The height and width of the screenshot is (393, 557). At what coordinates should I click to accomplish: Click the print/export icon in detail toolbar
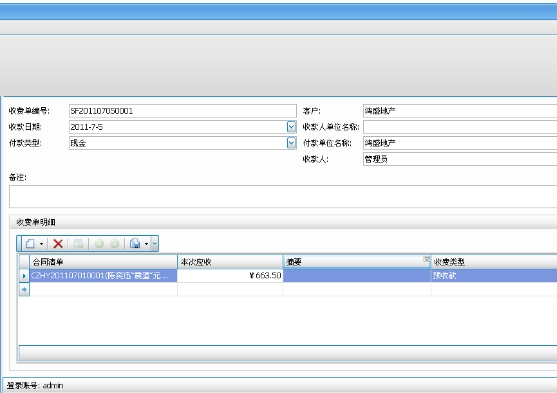click(135, 244)
